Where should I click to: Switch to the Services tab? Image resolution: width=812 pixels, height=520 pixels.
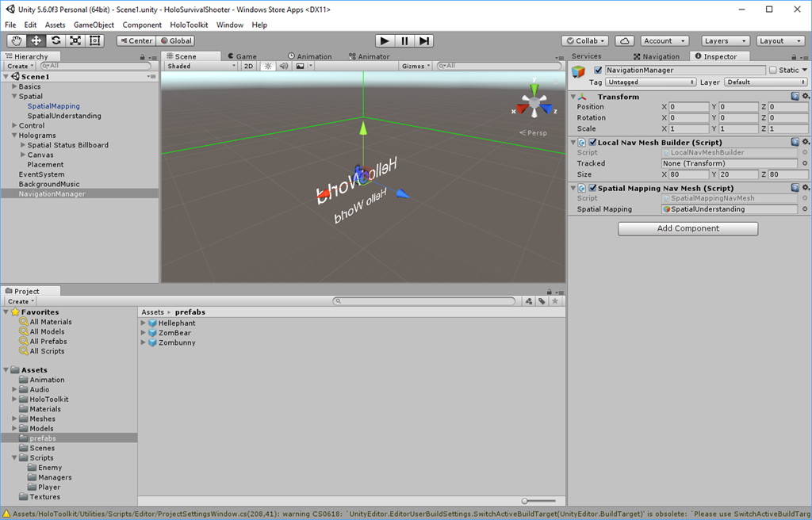click(586, 56)
